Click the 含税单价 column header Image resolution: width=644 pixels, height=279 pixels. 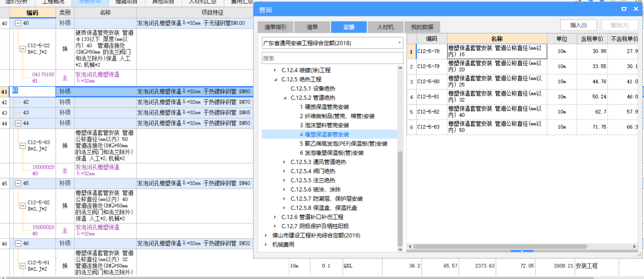point(592,39)
